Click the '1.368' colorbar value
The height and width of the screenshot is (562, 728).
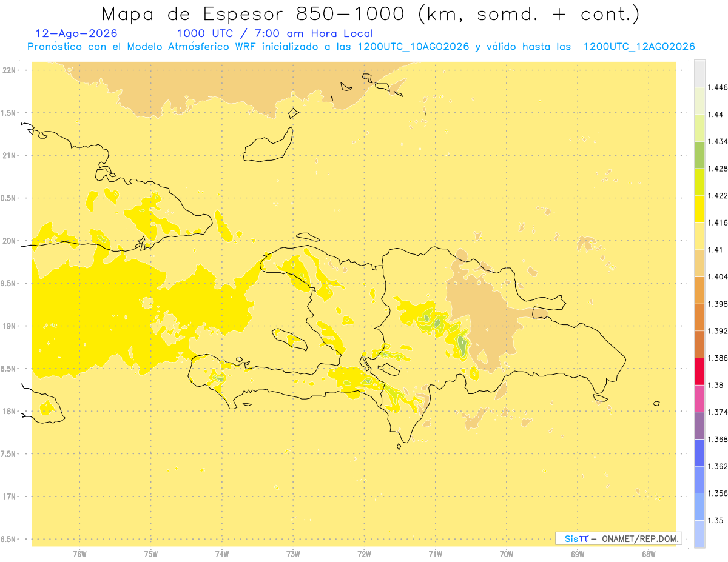point(717,439)
